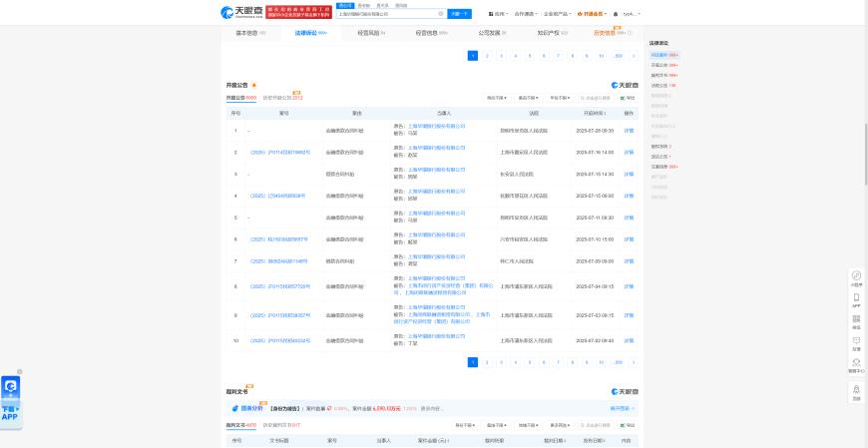Open the mini-program QR icon in right sidebar
Screen dimensions: 868x448
tap(856, 275)
